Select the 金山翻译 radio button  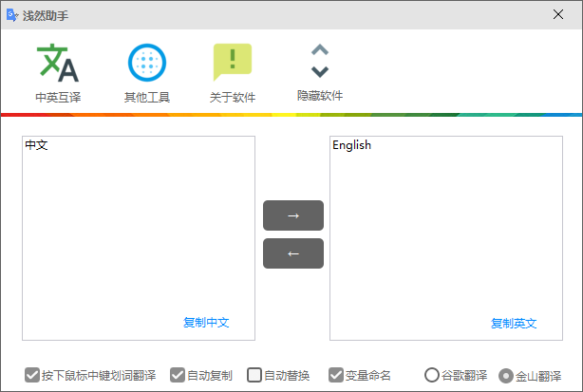coord(506,375)
